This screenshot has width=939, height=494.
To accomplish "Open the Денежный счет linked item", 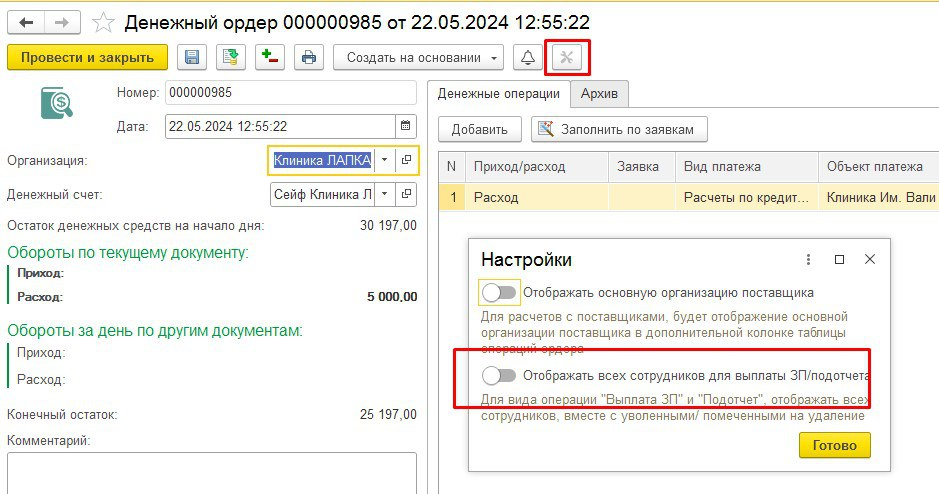I will tap(406, 193).
